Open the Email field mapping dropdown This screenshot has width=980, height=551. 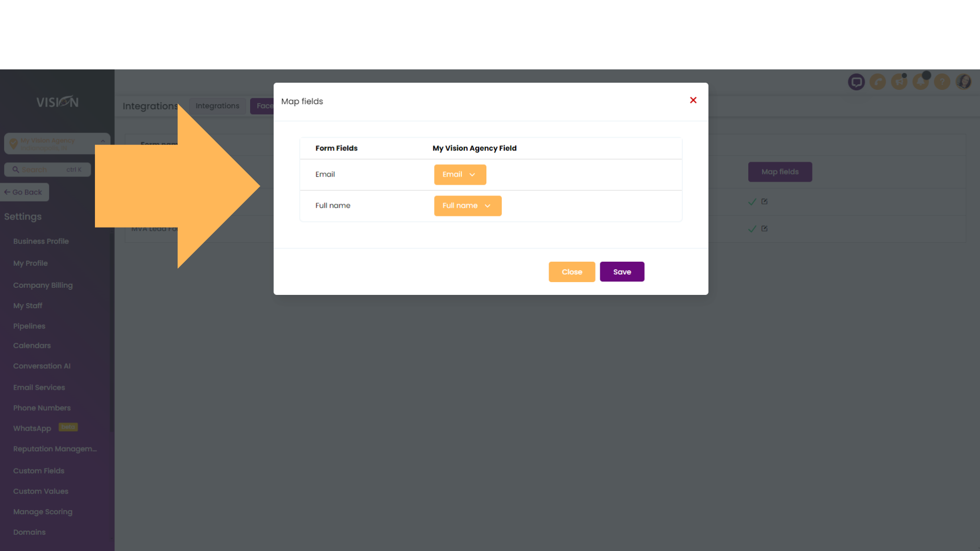click(x=460, y=174)
